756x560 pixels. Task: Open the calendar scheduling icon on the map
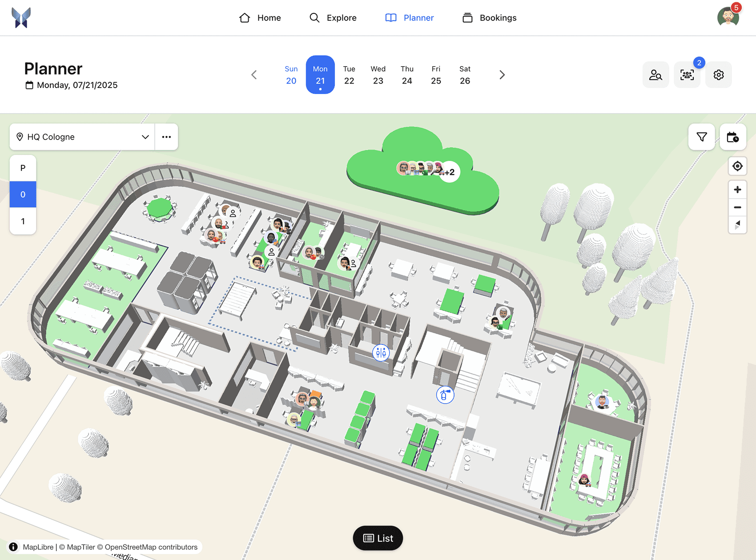(x=732, y=137)
